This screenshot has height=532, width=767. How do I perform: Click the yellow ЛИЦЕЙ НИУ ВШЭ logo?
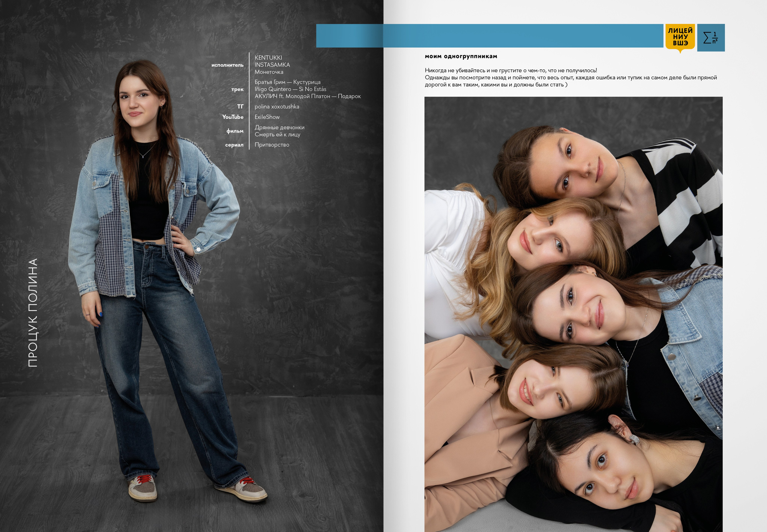pos(680,37)
